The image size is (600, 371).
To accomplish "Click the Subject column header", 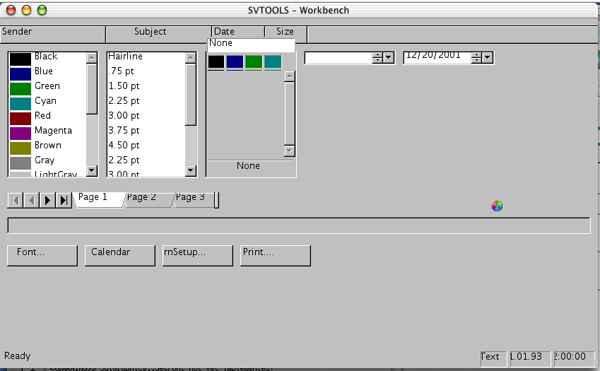I will point(158,34).
